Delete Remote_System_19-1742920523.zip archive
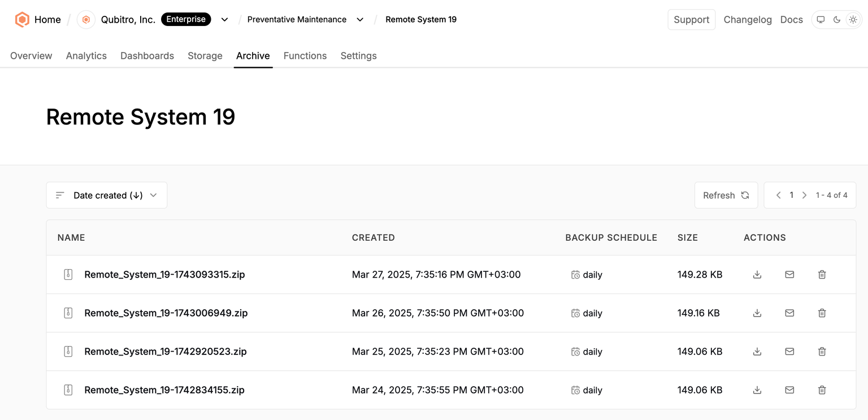868x420 pixels. (x=822, y=352)
